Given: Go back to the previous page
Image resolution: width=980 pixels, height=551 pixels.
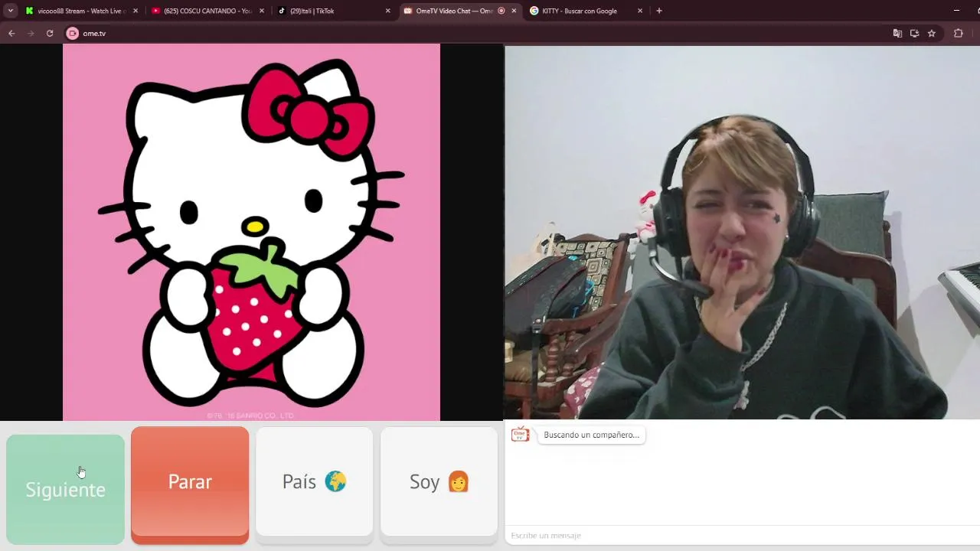Looking at the screenshot, I should tap(11, 33).
